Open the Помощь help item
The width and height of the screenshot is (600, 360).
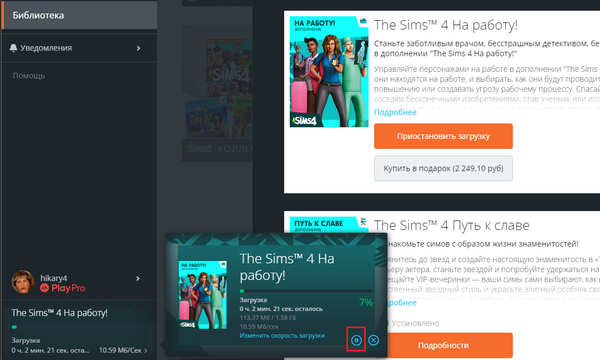click(29, 76)
